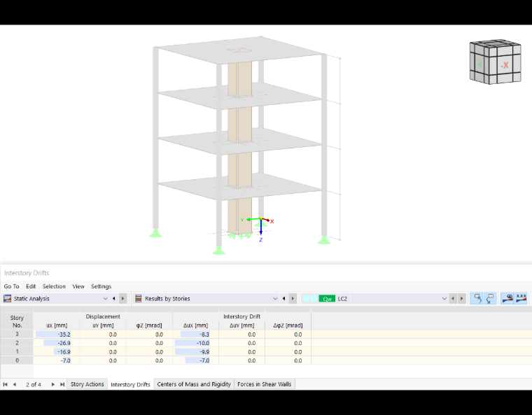Click uX value -16.9 cell
Image resolution: width=532 pixels, height=415 pixels.
[x=56, y=351]
